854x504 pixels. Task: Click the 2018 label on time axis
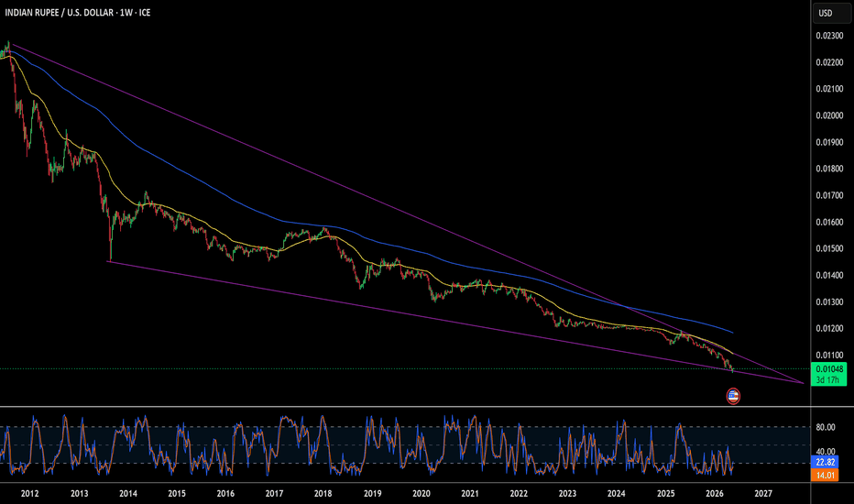tap(323, 494)
